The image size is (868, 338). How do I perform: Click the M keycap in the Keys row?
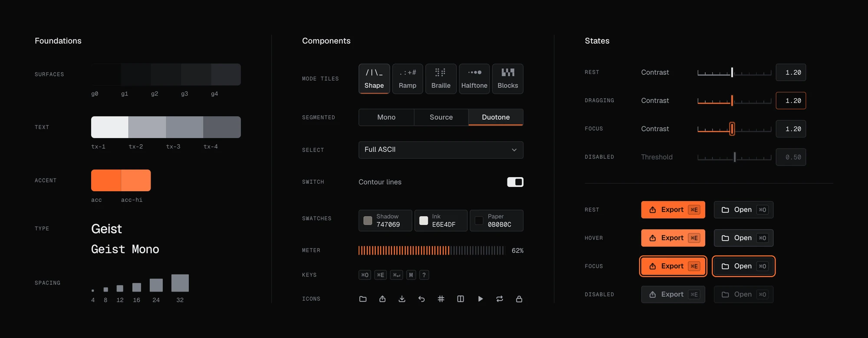[411, 275]
